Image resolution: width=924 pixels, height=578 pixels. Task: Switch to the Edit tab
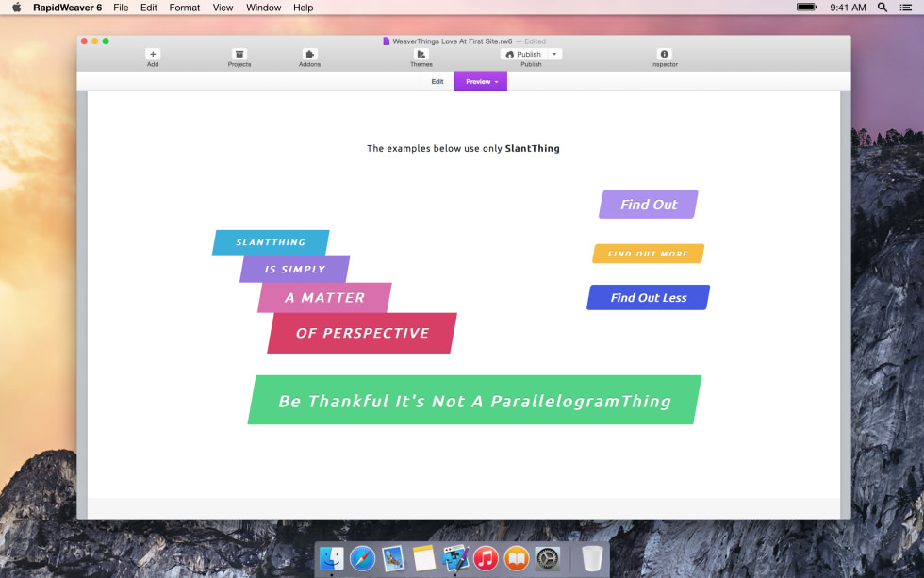coord(437,81)
